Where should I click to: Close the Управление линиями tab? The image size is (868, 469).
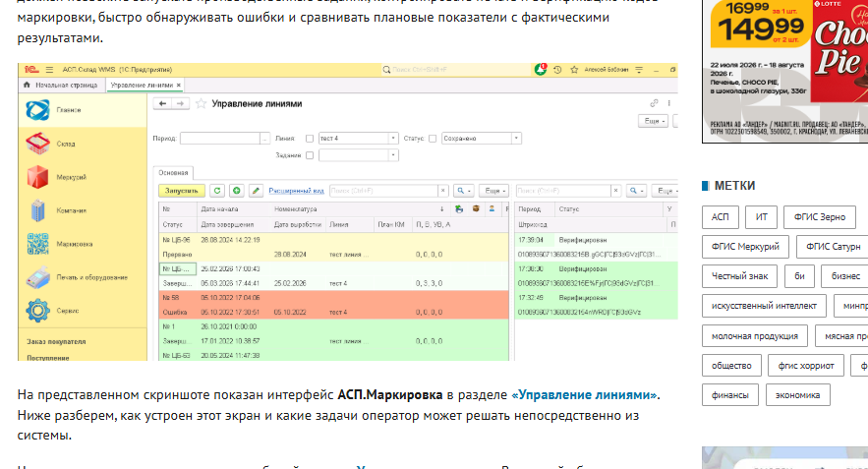coord(178,86)
